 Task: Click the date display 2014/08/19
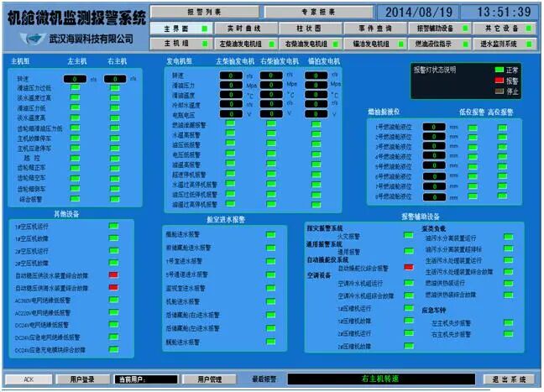point(418,13)
